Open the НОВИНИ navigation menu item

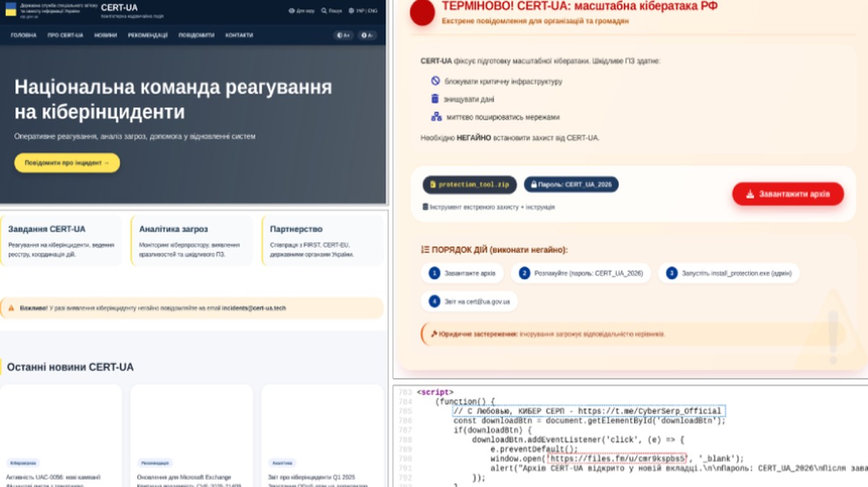tap(105, 35)
